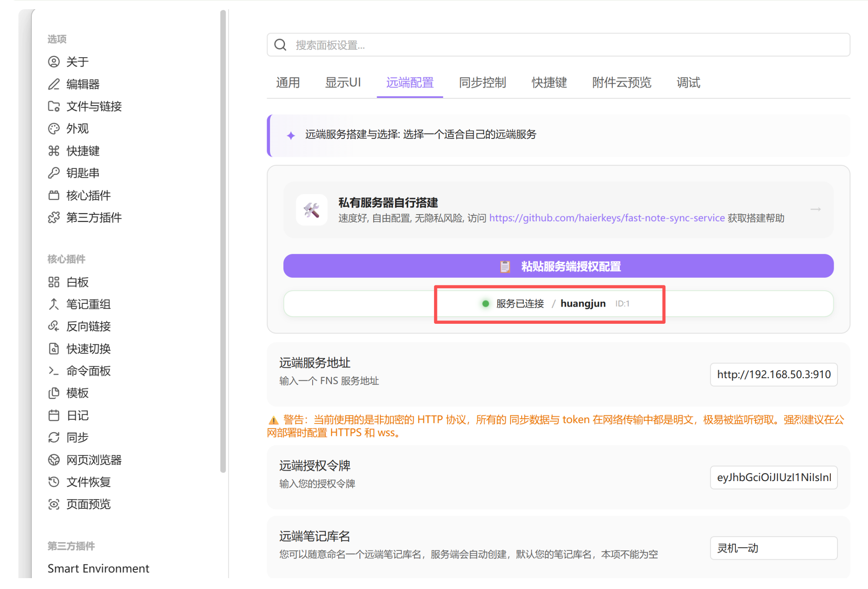The image size is (868, 589).
Task: Click Smart Environment plugin entry
Action: pyautogui.click(x=98, y=569)
